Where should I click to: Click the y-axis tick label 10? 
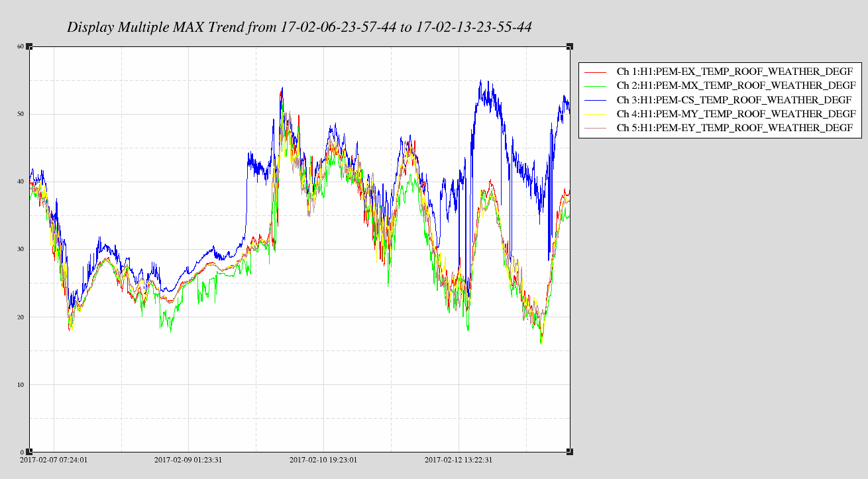pos(21,384)
